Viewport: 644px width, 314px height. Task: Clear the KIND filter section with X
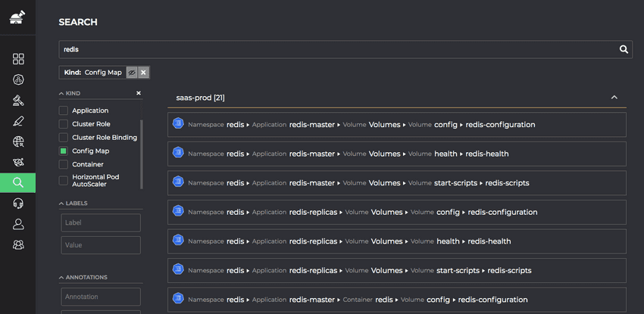pyautogui.click(x=139, y=93)
